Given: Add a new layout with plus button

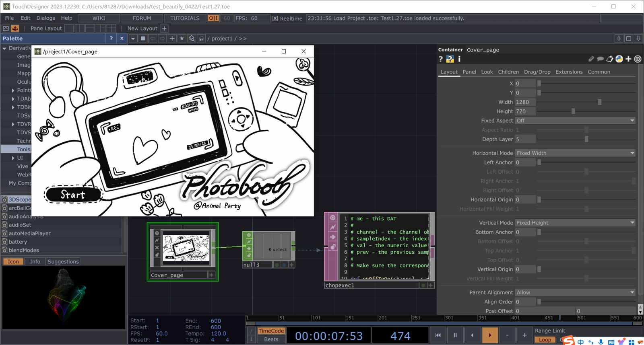Looking at the screenshot, I should [x=164, y=28].
